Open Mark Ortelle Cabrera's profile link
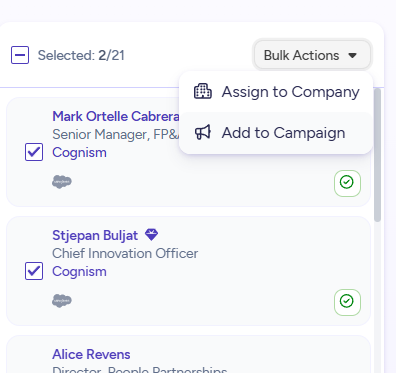Image resolution: width=396 pixels, height=373 pixels. click(x=116, y=116)
